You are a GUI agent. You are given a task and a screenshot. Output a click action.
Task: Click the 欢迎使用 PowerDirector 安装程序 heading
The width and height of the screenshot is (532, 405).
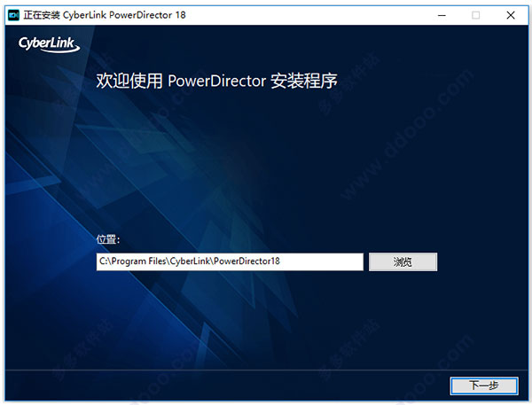pyautogui.click(x=217, y=81)
